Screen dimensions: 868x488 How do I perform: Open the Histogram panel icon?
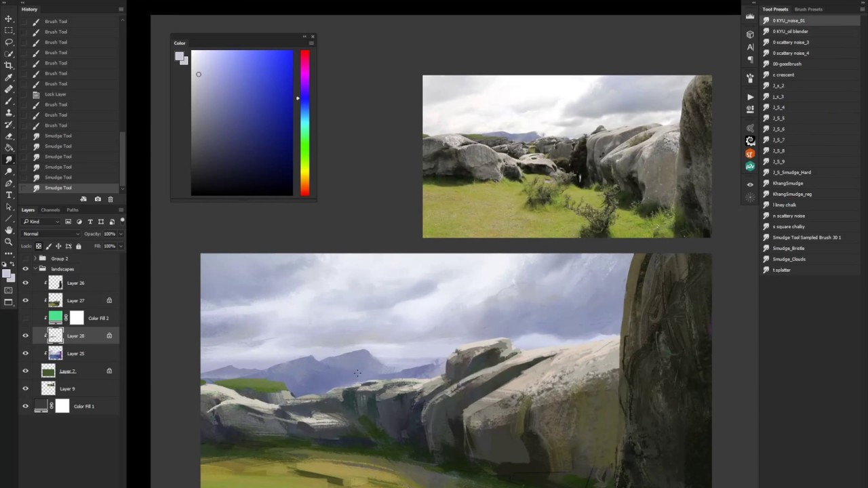click(750, 16)
